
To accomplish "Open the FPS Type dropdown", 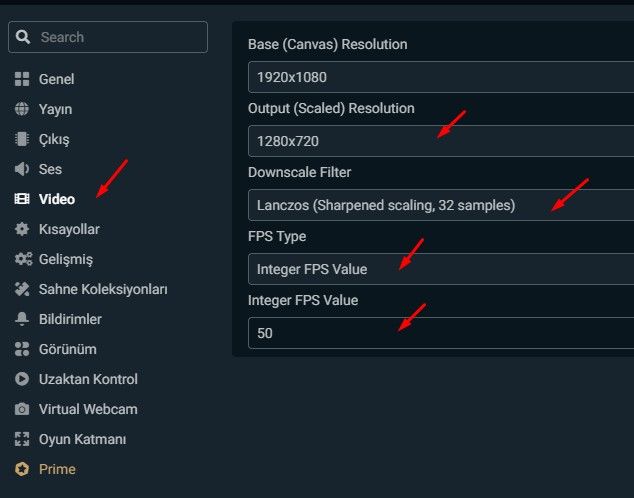I will pos(440,269).
